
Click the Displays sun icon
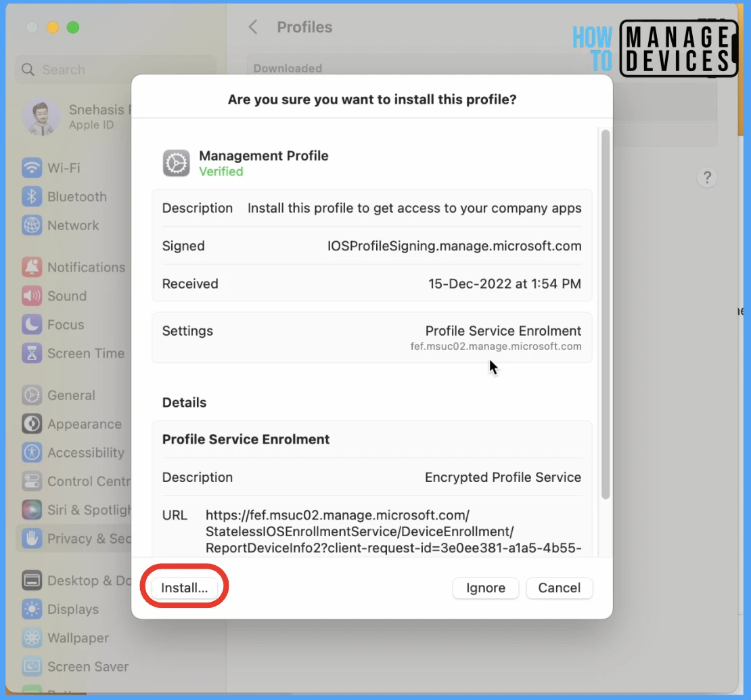click(x=32, y=609)
